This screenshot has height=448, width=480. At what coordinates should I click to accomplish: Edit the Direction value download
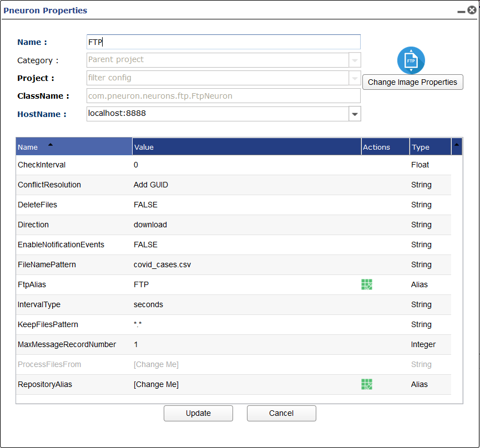(x=150, y=225)
